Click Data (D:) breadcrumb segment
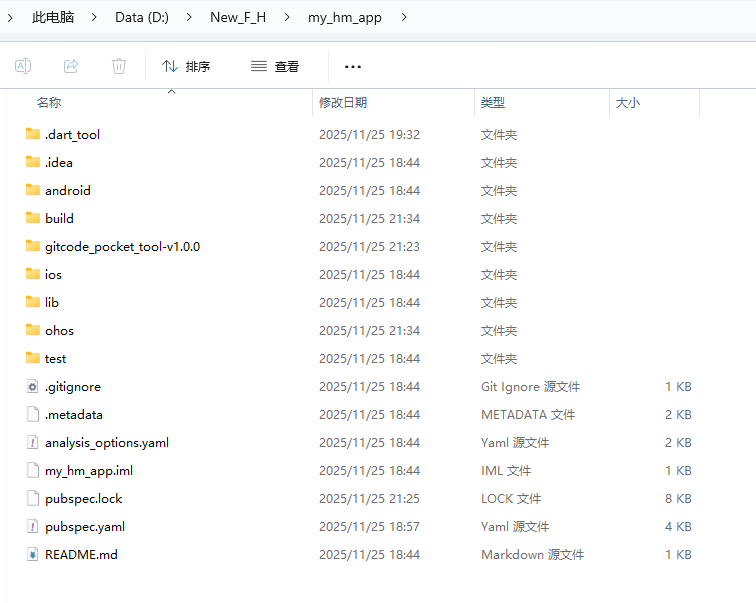Viewport: 756px width, 603px height. 142,17
